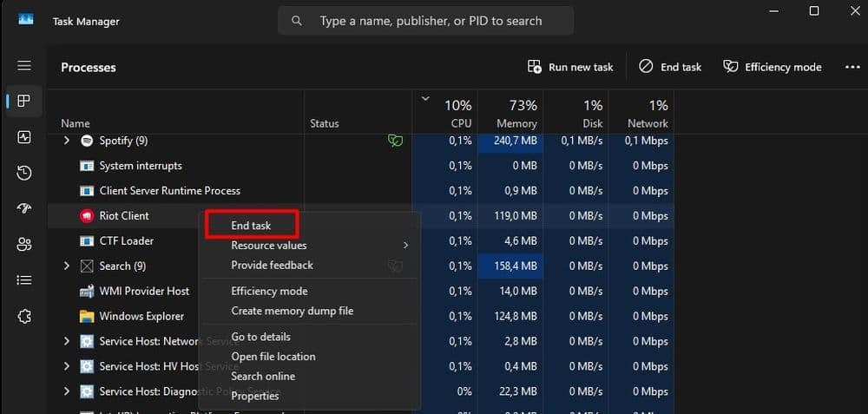Screen dimensions: 868x414
Task: Choose Properties in context menu
Action: (x=254, y=397)
